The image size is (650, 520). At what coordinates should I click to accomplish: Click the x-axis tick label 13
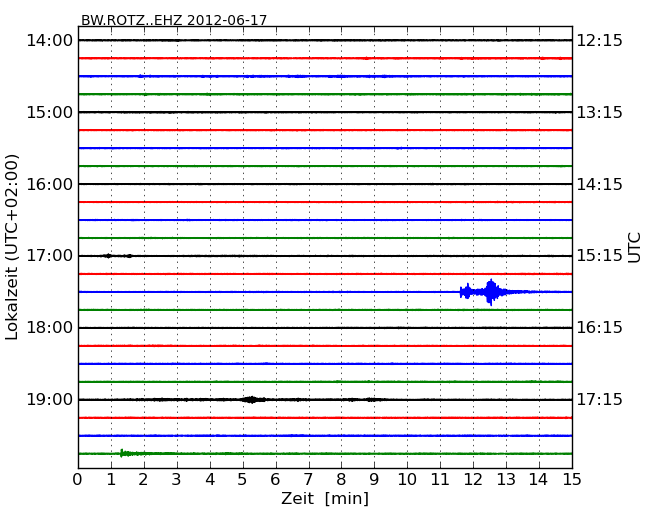click(506, 480)
